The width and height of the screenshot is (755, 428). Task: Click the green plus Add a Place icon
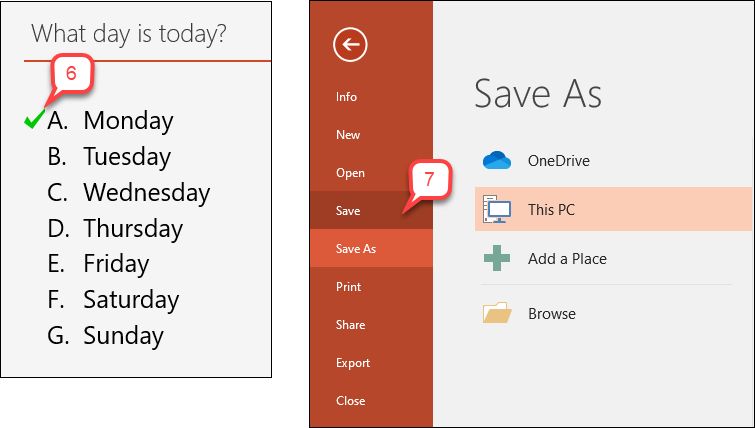496,258
